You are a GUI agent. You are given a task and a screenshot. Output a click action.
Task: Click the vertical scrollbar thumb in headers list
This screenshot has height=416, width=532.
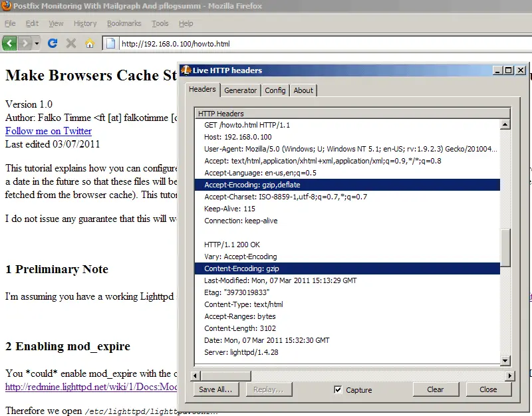click(505, 248)
